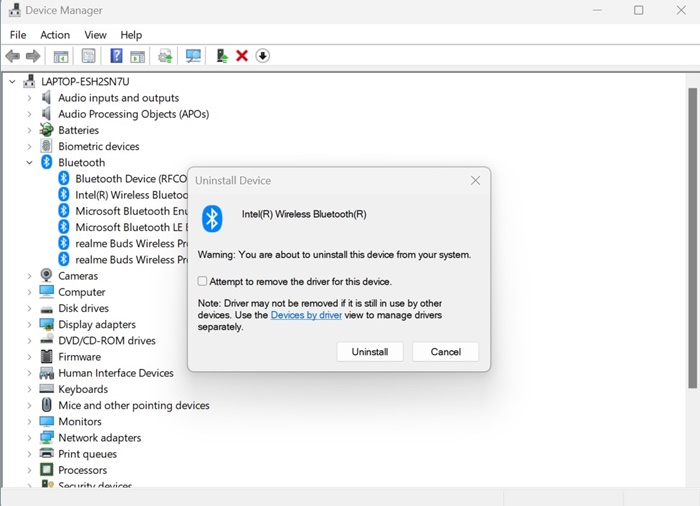This screenshot has width=700, height=506.
Task: Click the Display adapters icon
Action: [x=46, y=324]
